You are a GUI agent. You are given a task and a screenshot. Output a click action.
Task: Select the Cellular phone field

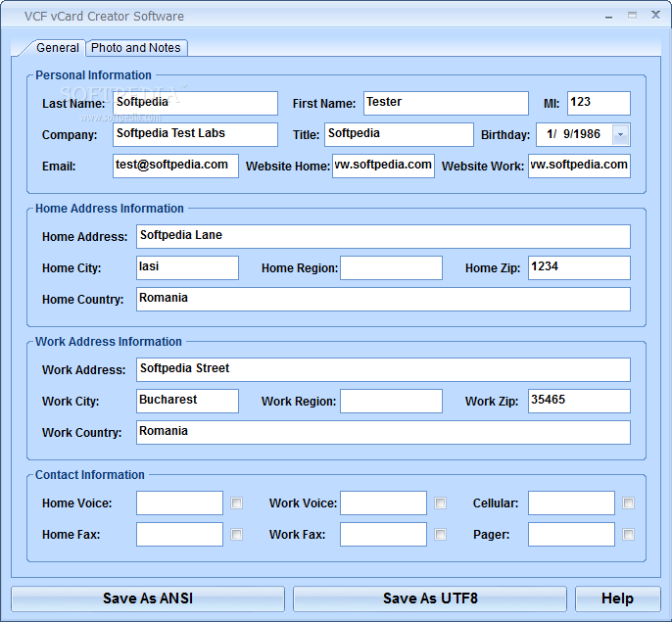point(571,502)
